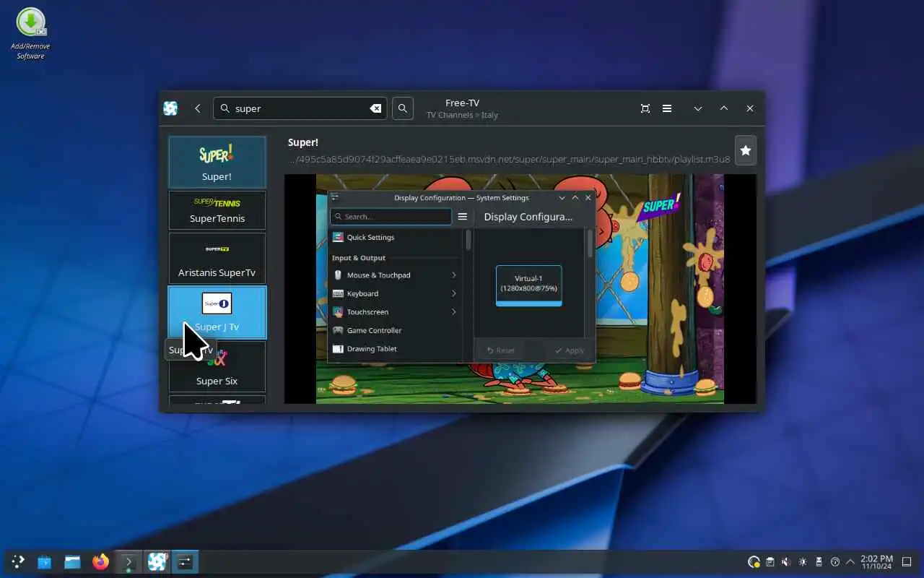Viewport: 924px width, 578px height.
Task: Open System Settings hamburger menu
Action: click(463, 216)
